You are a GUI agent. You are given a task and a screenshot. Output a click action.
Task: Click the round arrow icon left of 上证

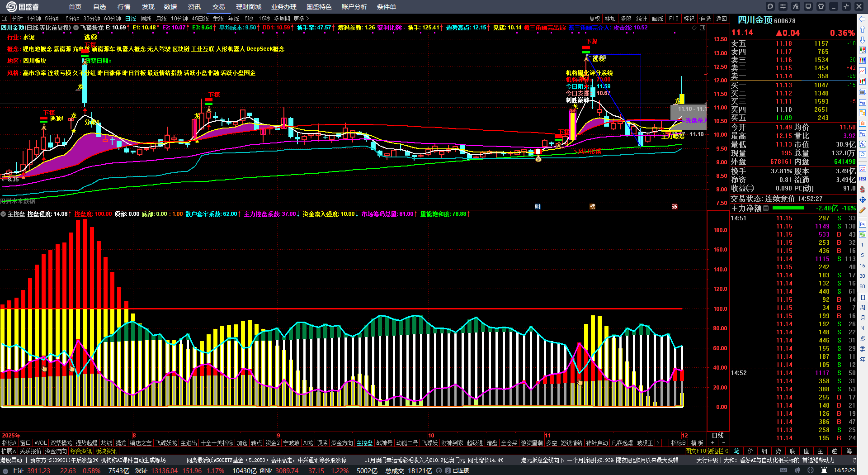(5, 471)
